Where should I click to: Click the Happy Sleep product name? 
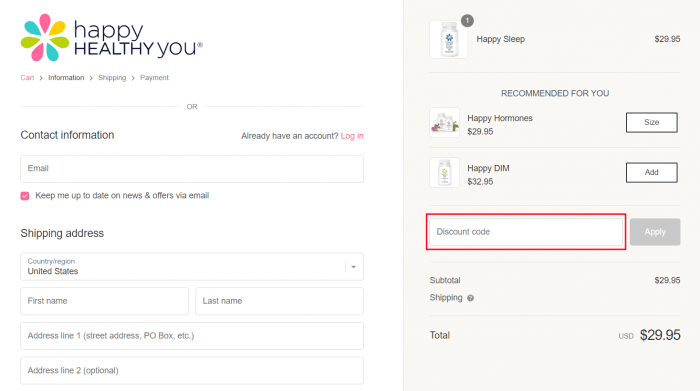[500, 39]
